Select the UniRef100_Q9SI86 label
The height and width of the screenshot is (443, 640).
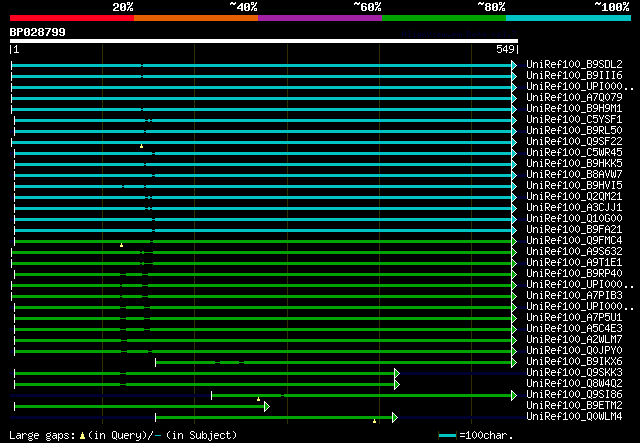[574, 394]
